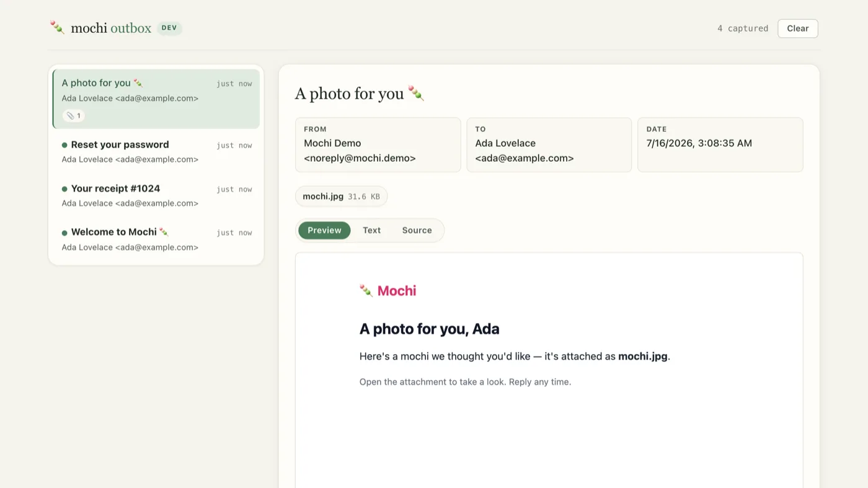Switch to the Preview tab
Screen dimensions: 868x488
pos(324,230)
